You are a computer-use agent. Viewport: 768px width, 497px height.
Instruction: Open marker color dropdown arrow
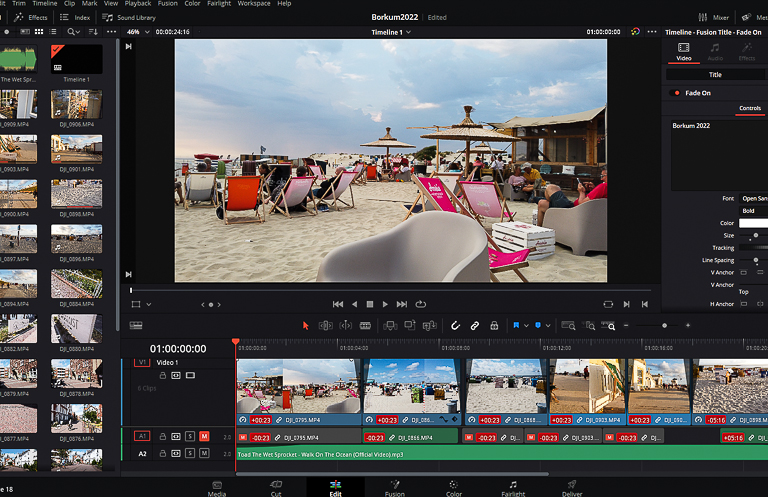[548, 326]
